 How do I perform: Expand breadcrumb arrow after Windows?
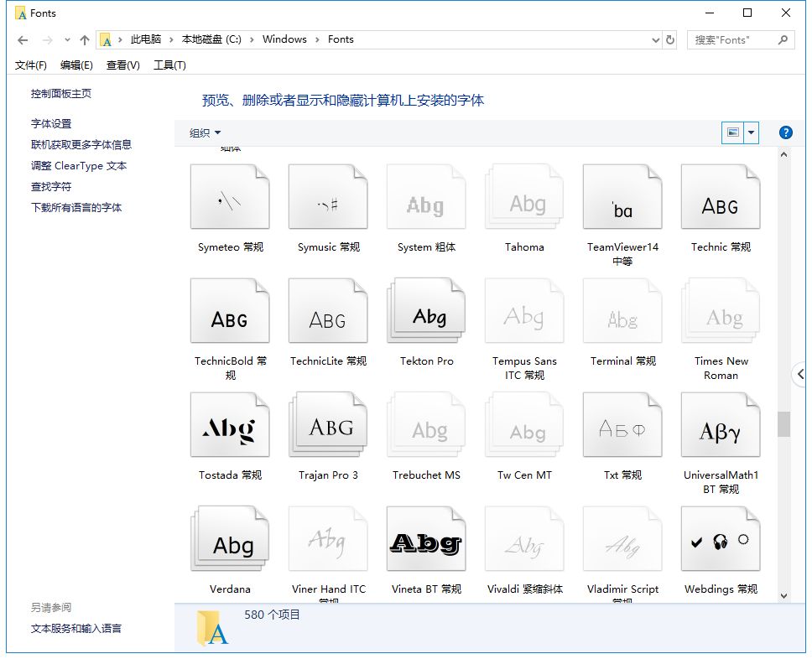(317, 40)
